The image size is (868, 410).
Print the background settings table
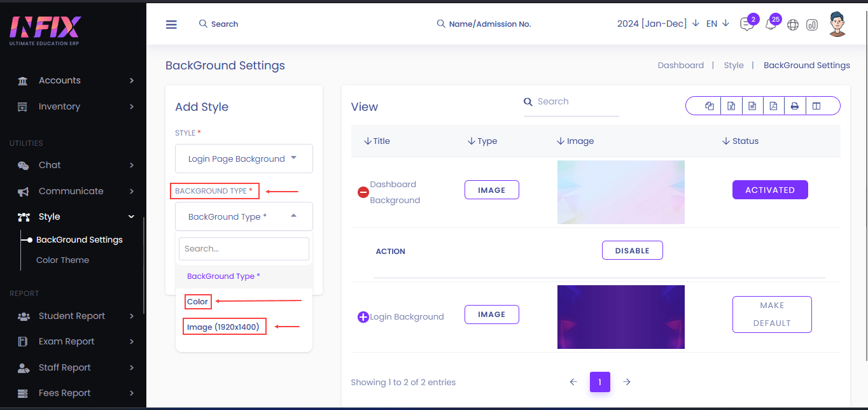tap(794, 106)
